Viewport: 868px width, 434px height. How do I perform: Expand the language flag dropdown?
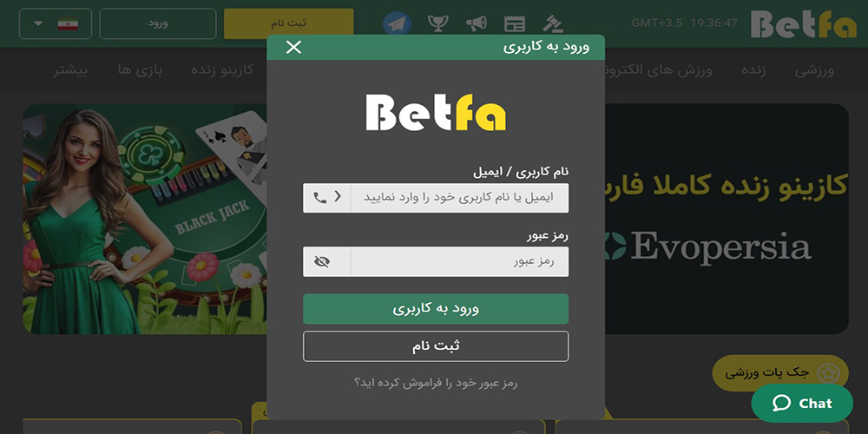(56, 23)
